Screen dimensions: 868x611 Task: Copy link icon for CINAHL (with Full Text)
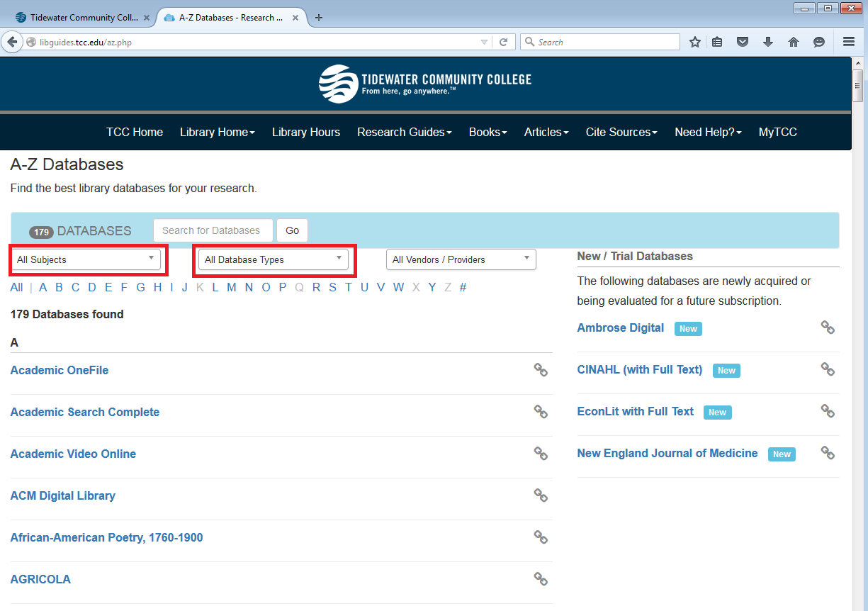tap(828, 369)
